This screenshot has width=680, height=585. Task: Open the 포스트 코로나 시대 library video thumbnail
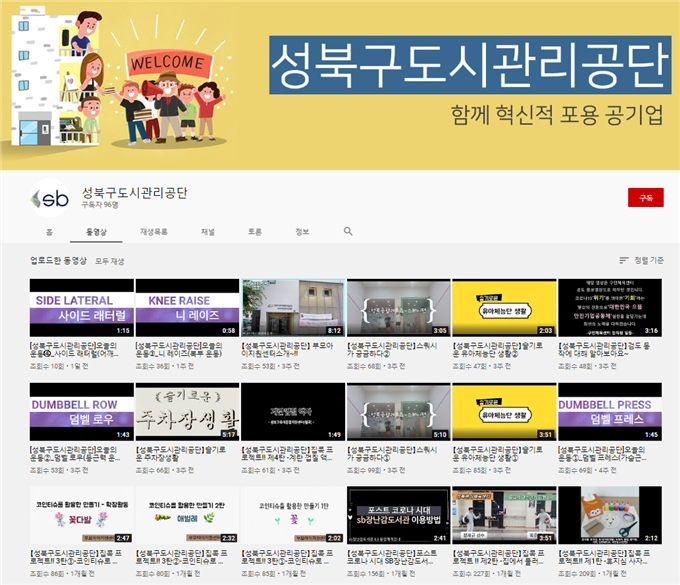coord(398,515)
